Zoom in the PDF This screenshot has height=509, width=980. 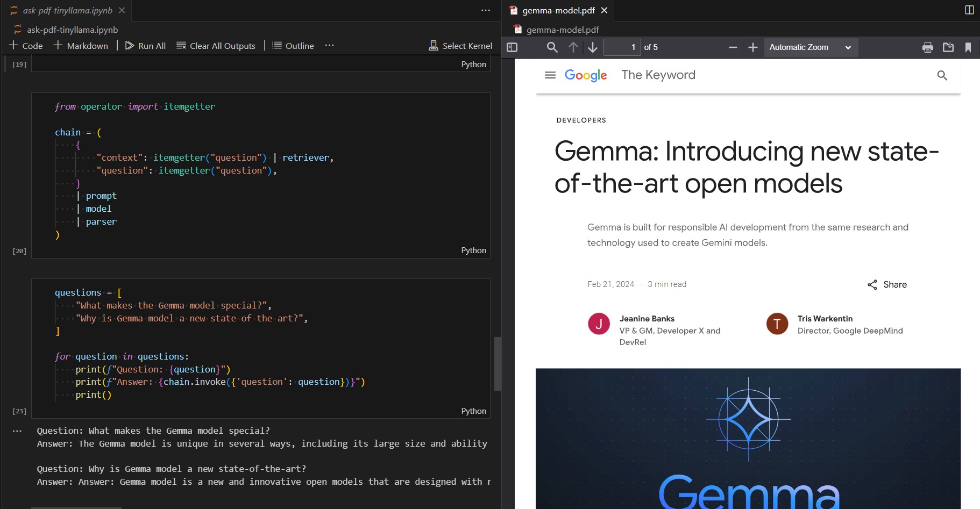pos(753,47)
